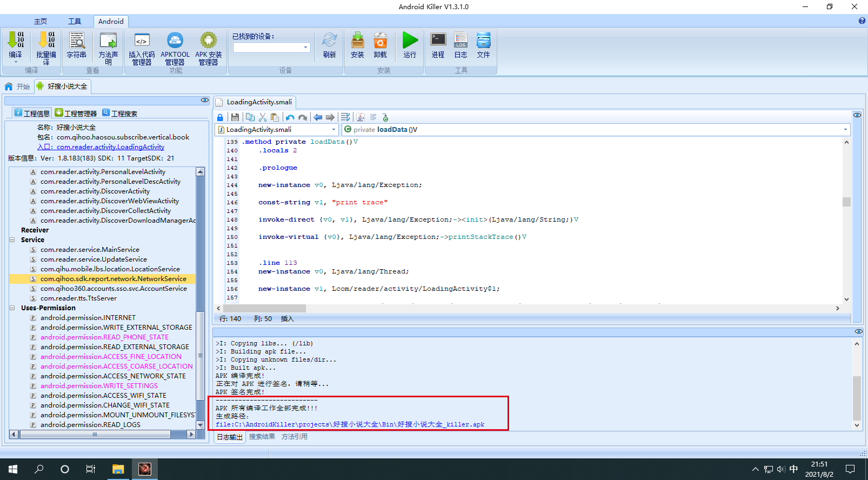Click the save floppy disk icon
Viewport: 868px width, 480px height.
coord(235,117)
